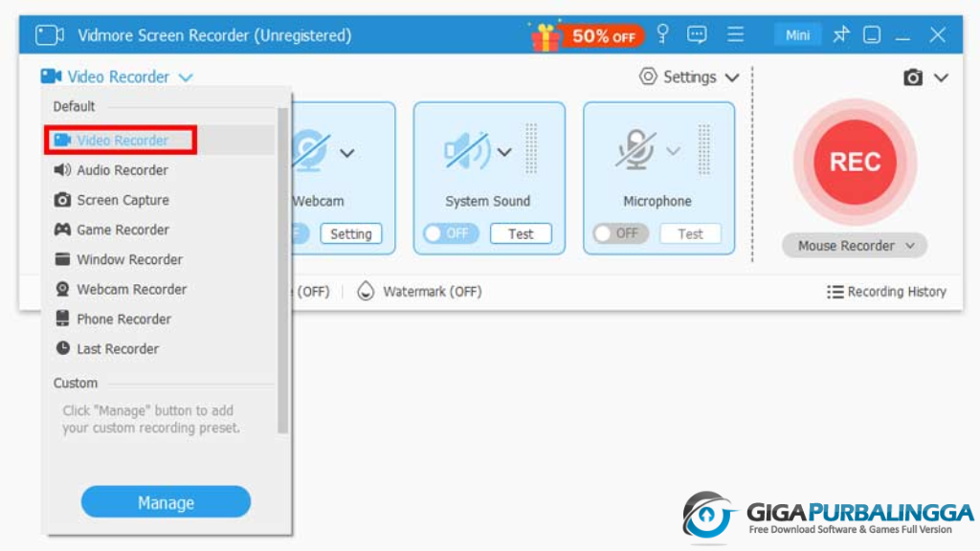This screenshot has width=980, height=551.
Task: Pin the window with the pushpin icon
Action: [840, 34]
